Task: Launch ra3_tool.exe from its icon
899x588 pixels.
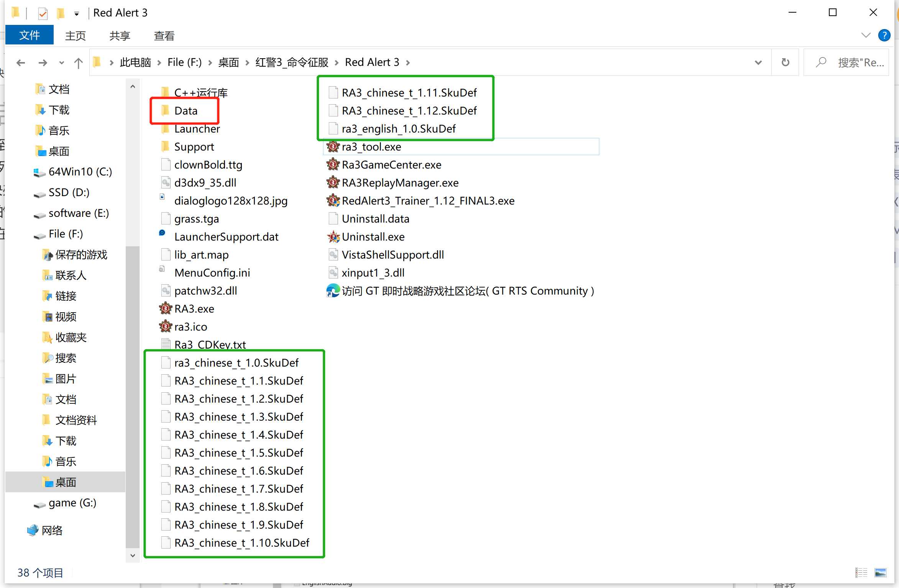Action: (333, 146)
